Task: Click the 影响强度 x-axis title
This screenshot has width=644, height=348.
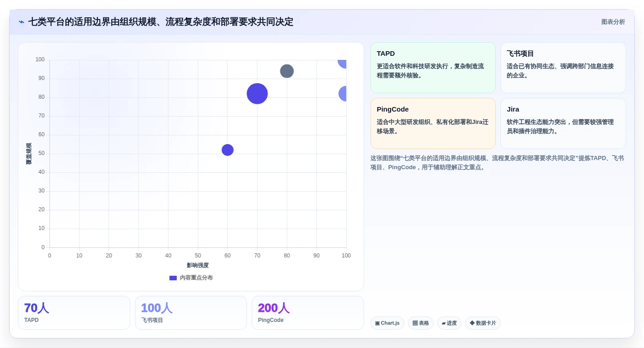Action: pyautogui.click(x=198, y=265)
